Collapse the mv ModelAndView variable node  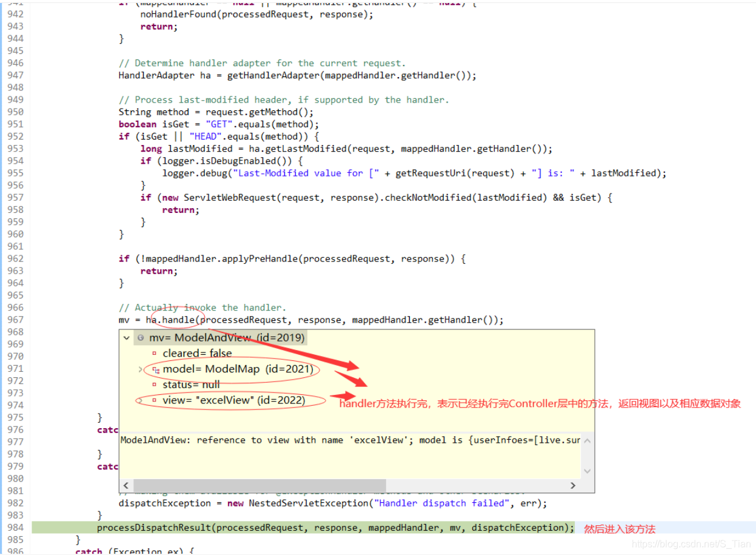tap(127, 338)
